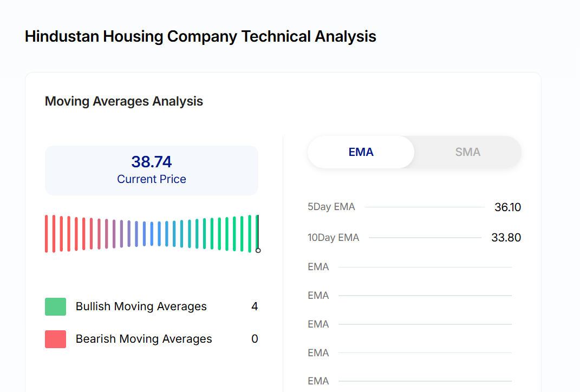
Task: Click the bullish count value 4
Action: click(255, 306)
